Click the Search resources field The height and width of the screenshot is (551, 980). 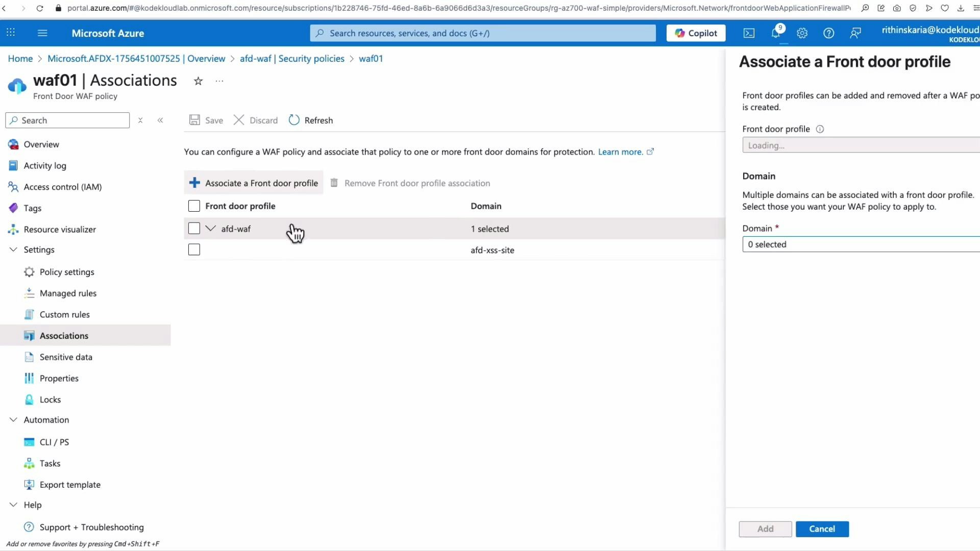point(482,33)
